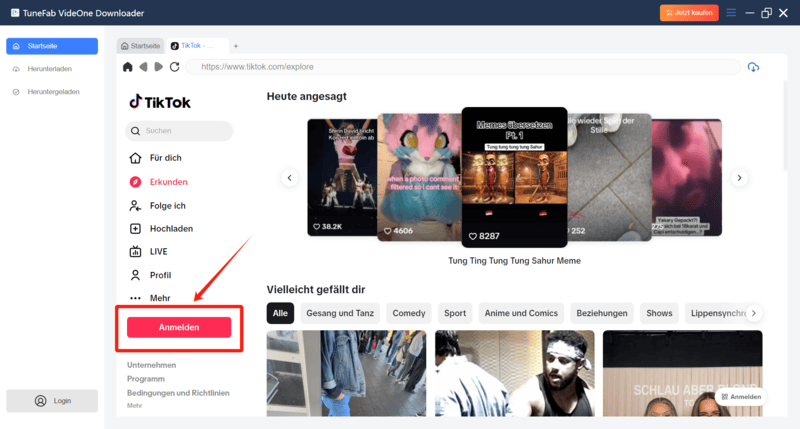This screenshot has width=800, height=429.
Task: Click the cloud download icon
Action: coord(753,67)
